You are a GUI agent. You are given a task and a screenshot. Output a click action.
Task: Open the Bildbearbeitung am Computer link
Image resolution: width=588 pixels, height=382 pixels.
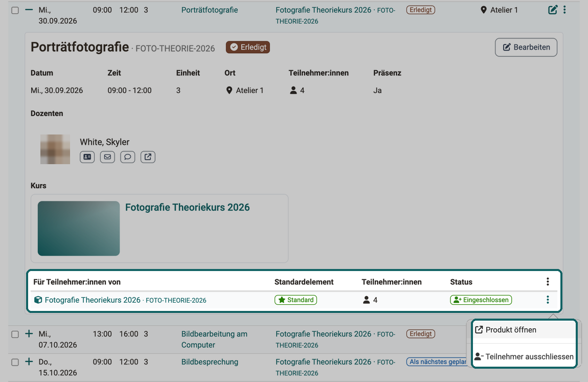(215, 339)
